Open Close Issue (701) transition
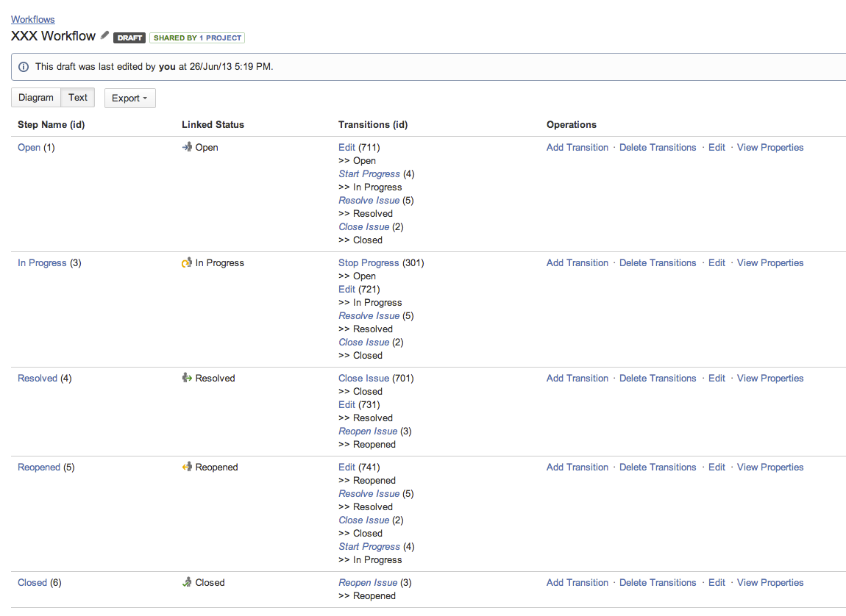This screenshot has height=616, width=846. [363, 378]
